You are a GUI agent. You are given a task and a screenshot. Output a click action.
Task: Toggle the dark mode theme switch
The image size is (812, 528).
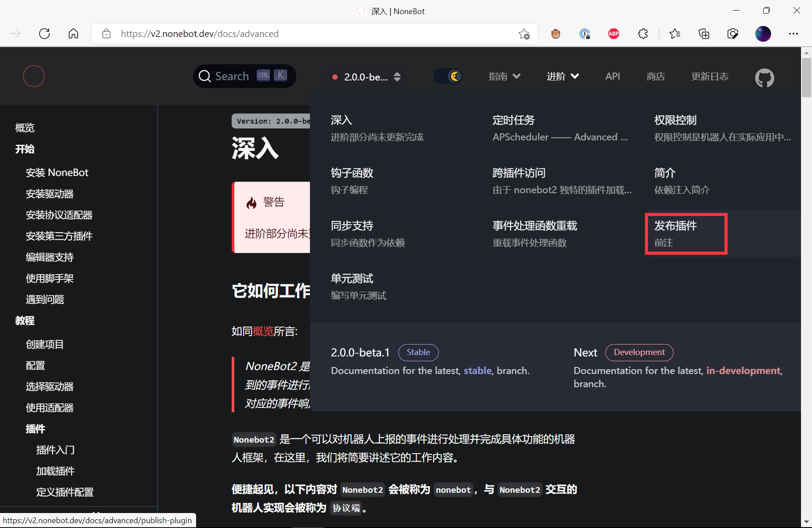[x=448, y=76]
